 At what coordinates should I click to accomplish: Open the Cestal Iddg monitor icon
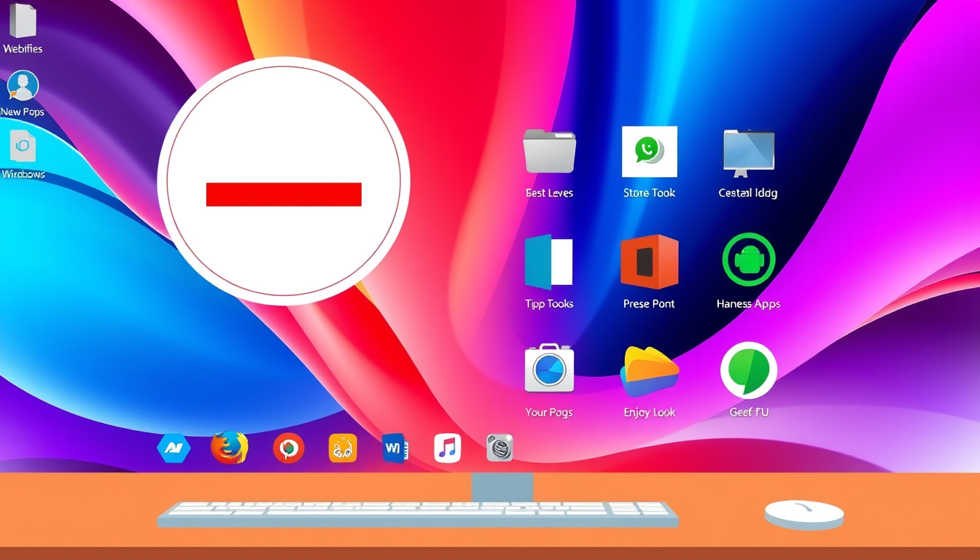tap(748, 153)
